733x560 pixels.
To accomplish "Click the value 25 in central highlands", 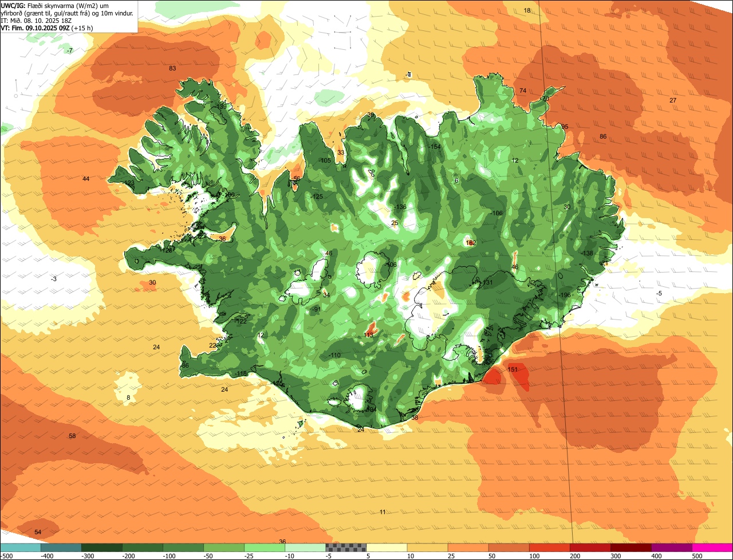I will point(395,223).
